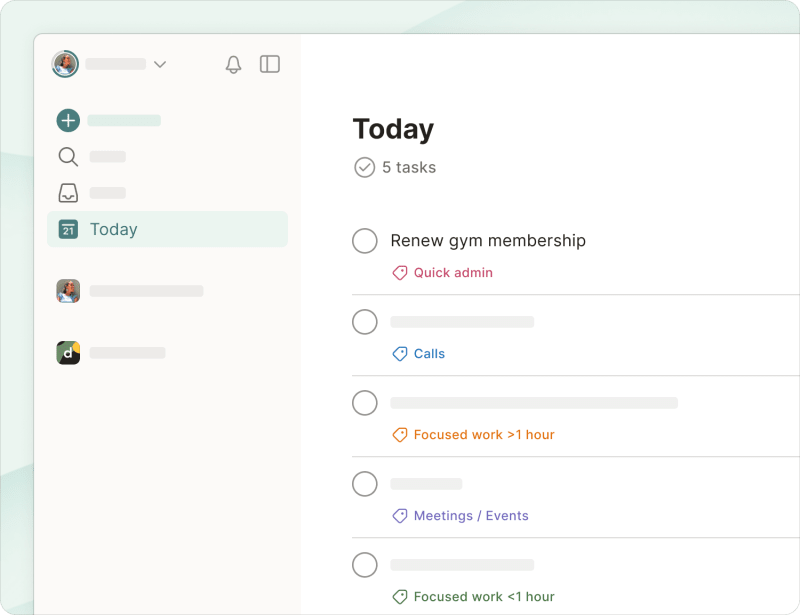The height and width of the screenshot is (615, 800).
Task: Expand the account dropdown chevron
Action: point(160,64)
